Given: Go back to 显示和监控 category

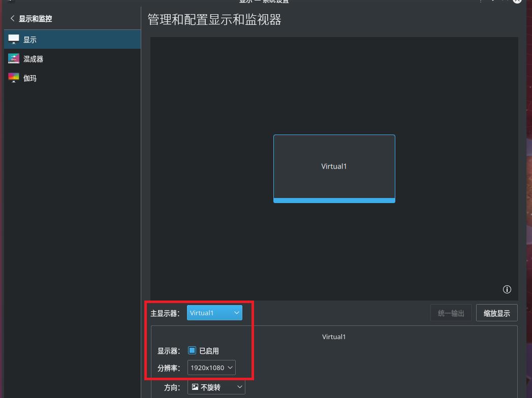Looking at the screenshot, I should 35,19.
